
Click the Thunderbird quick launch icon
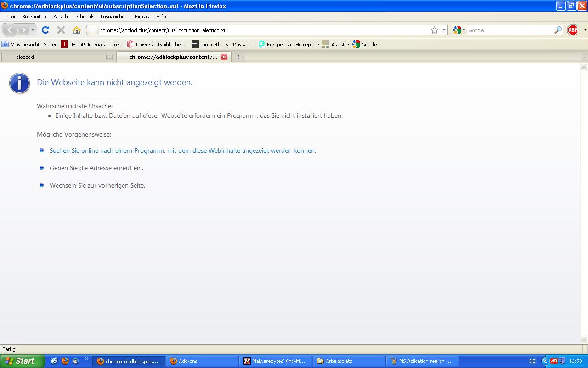pos(76,361)
